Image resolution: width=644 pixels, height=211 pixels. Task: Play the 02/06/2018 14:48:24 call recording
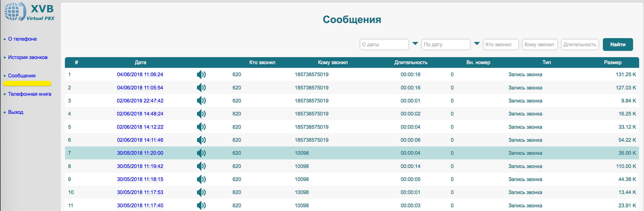click(201, 114)
